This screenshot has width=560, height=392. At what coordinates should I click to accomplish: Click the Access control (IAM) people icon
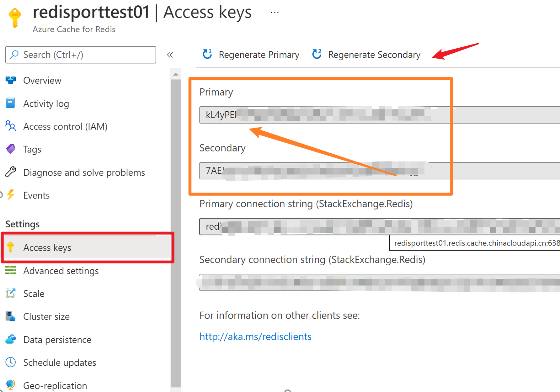[x=11, y=126]
